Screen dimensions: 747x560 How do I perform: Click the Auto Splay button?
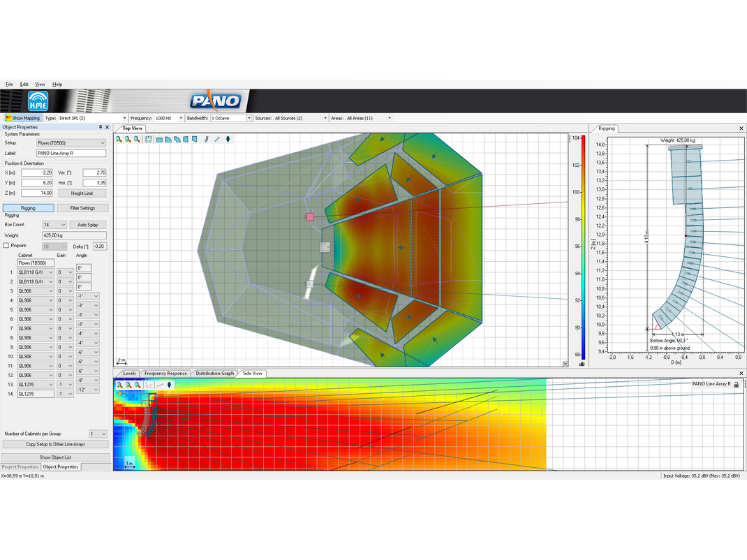pyautogui.click(x=88, y=224)
